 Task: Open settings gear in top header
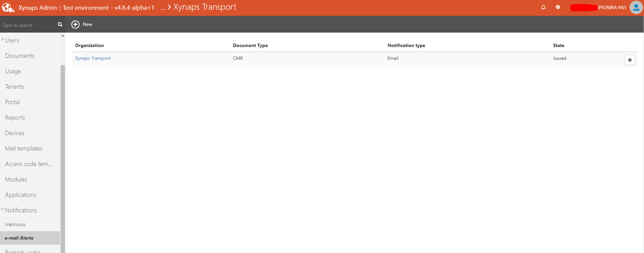click(x=558, y=7)
